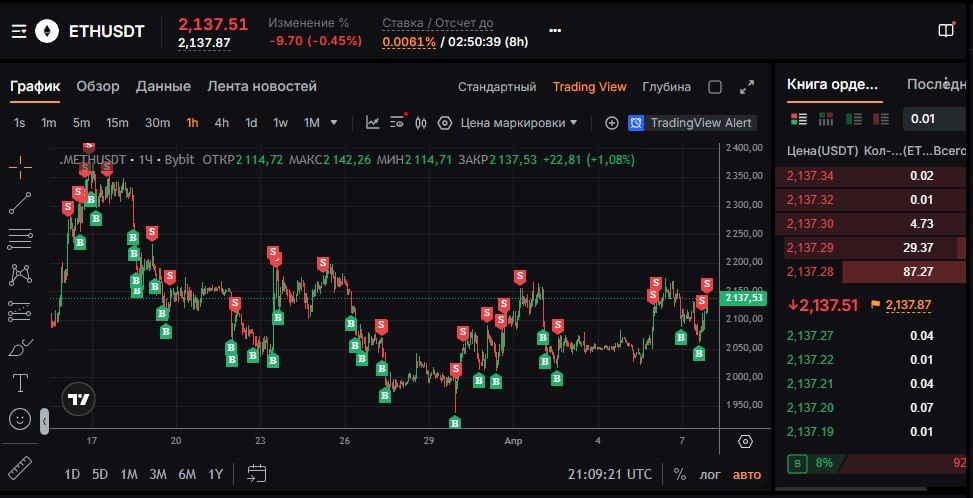Set timeframe to 4h
This screenshot has height=498, width=973.
point(222,123)
